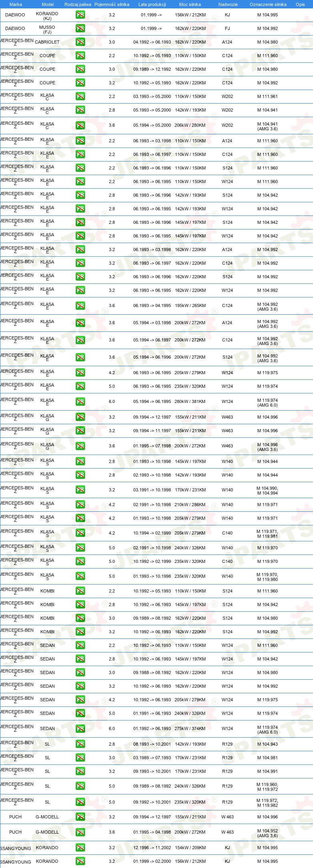
Task: Click fuel icon in the SL 3.0 row
Action: [80, 758]
